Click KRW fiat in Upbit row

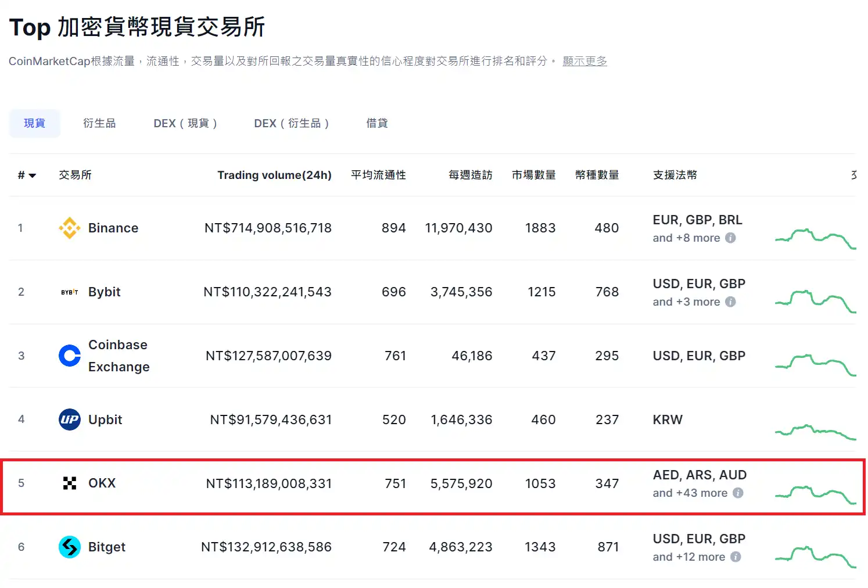pyautogui.click(x=668, y=420)
